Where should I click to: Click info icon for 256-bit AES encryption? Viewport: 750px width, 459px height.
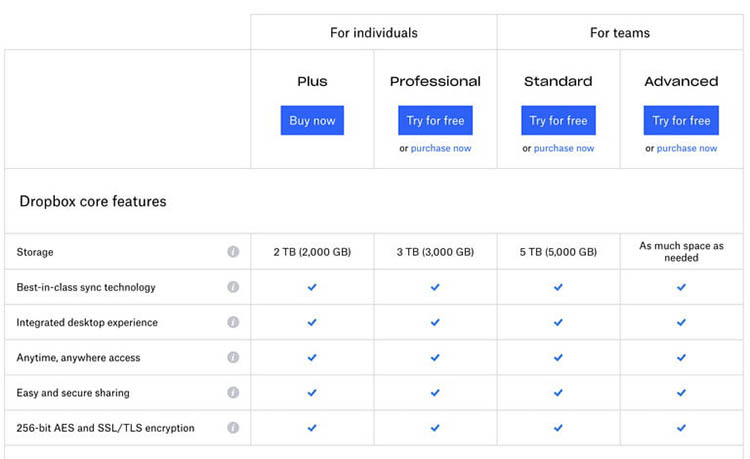click(233, 427)
